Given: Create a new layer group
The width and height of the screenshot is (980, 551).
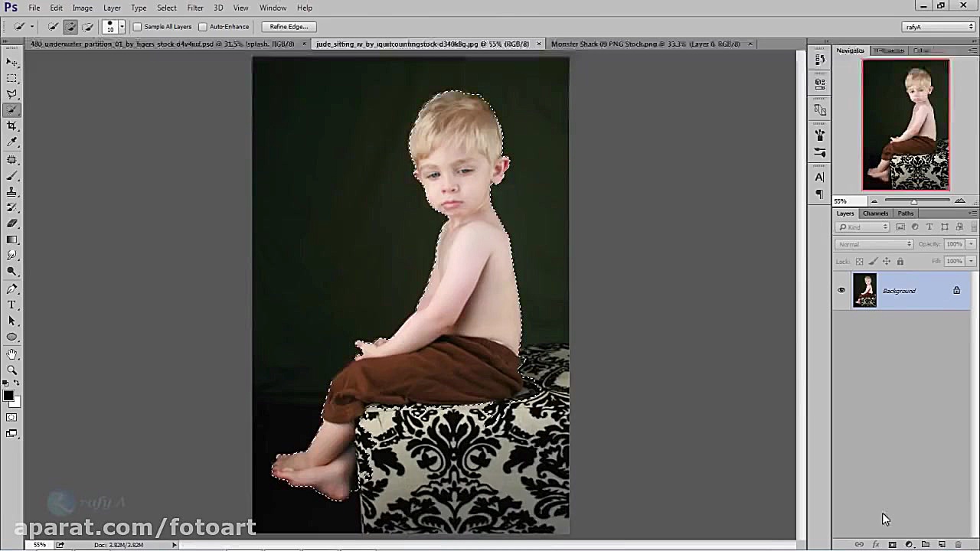Looking at the screenshot, I should pyautogui.click(x=926, y=545).
